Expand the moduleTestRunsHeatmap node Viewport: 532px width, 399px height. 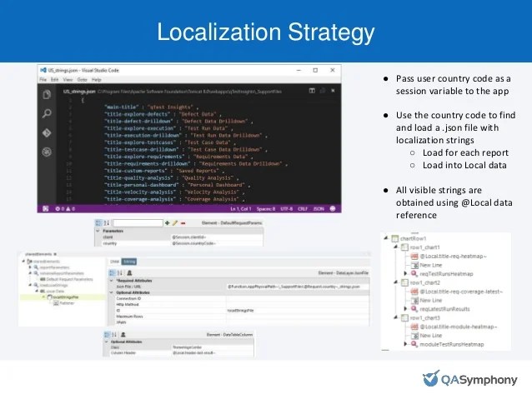pos(405,344)
